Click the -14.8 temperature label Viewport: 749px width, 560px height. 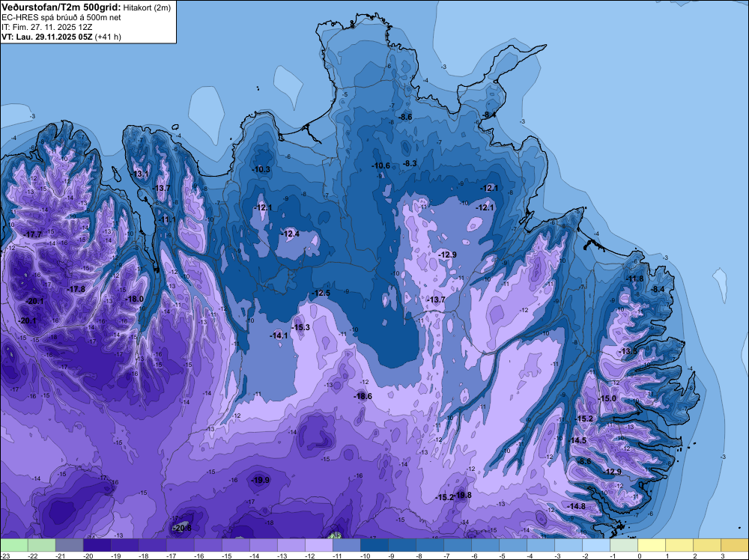pos(576,506)
